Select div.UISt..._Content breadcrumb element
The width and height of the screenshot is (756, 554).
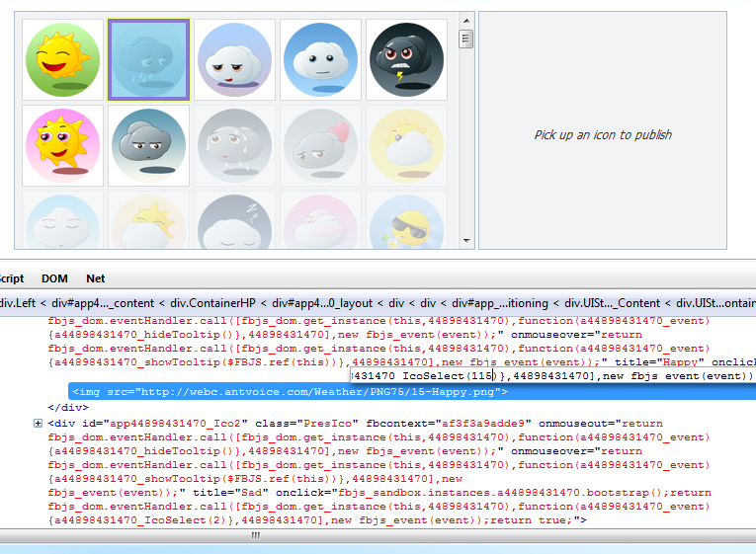tap(613, 303)
